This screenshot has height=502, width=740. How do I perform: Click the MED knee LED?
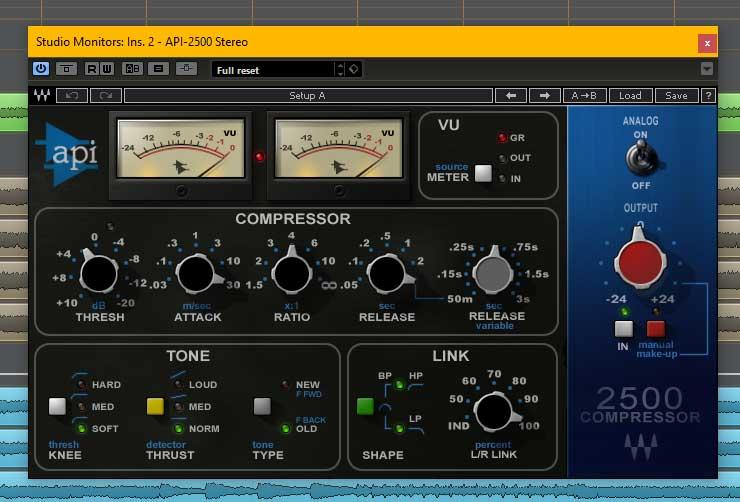pyautogui.click(x=82, y=406)
